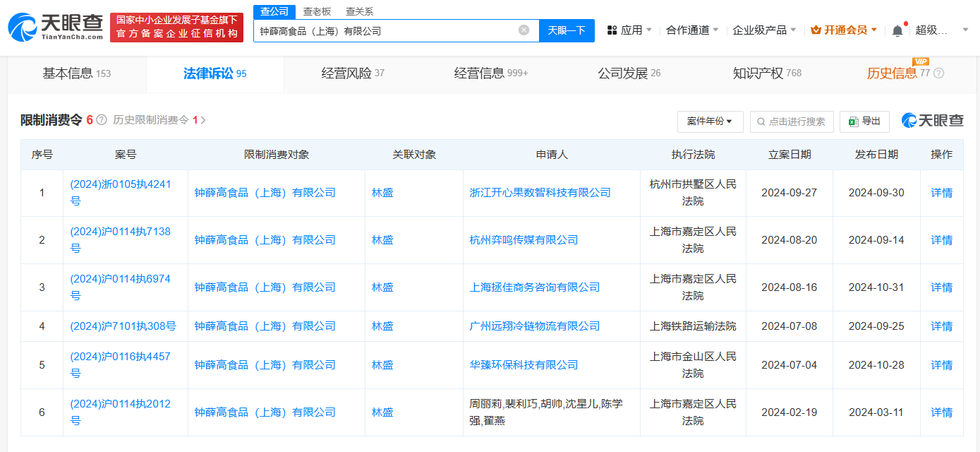980x452 pixels.
Task: Click the help icon next to 历史信息 tab
Action: (x=938, y=73)
